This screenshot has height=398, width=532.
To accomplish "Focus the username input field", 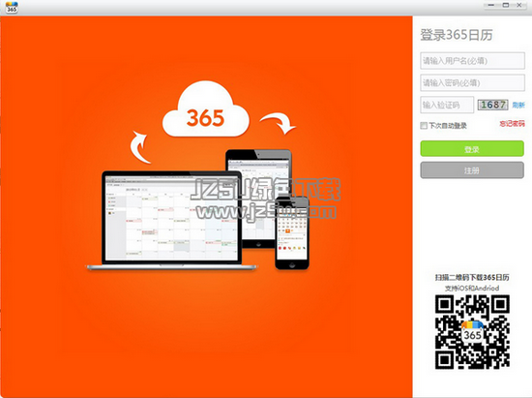I will coord(472,61).
